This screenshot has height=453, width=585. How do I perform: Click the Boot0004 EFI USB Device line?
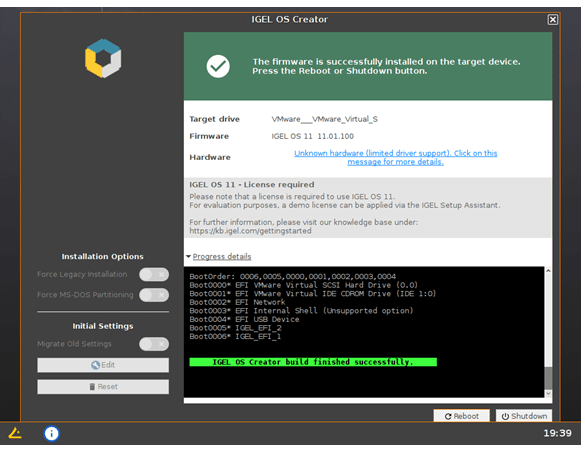tap(244, 319)
